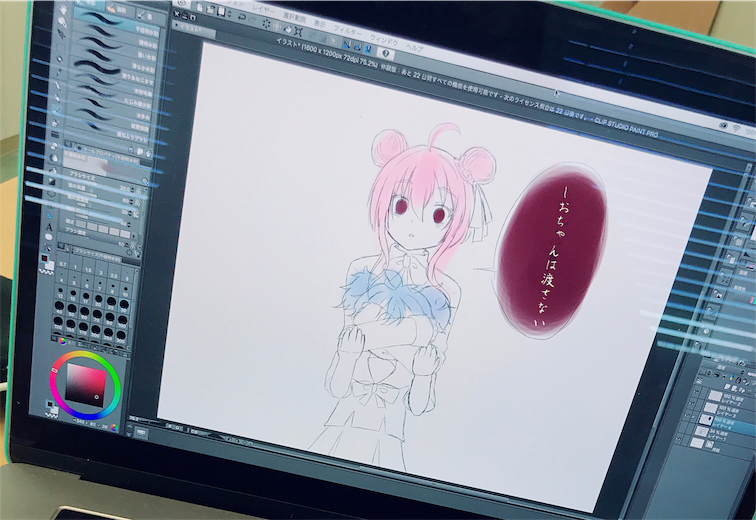Viewport: 756px width, 520px height.
Task: Pick brush size 30 preset
Action: [x=124, y=307]
